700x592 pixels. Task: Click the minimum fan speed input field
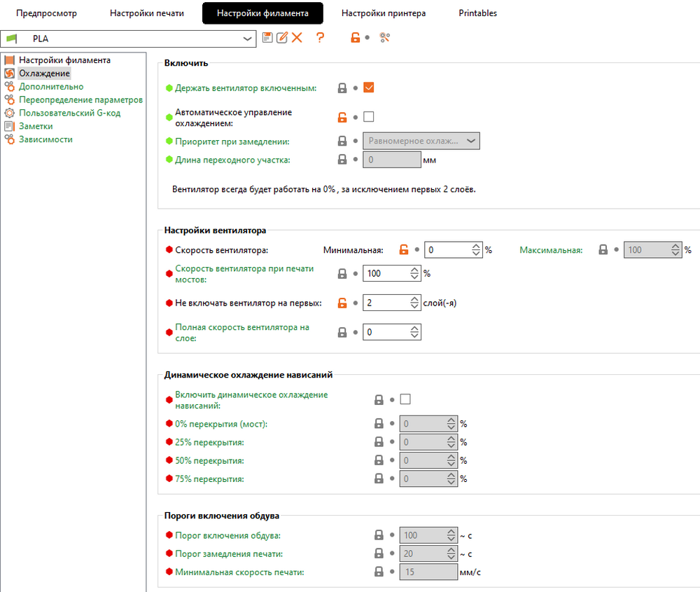click(x=447, y=249)
